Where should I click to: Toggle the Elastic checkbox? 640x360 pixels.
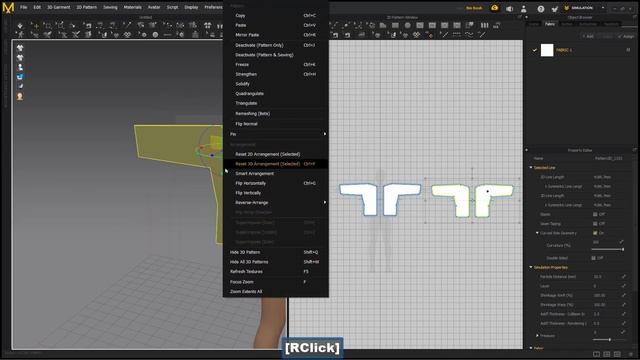point(595,214)
